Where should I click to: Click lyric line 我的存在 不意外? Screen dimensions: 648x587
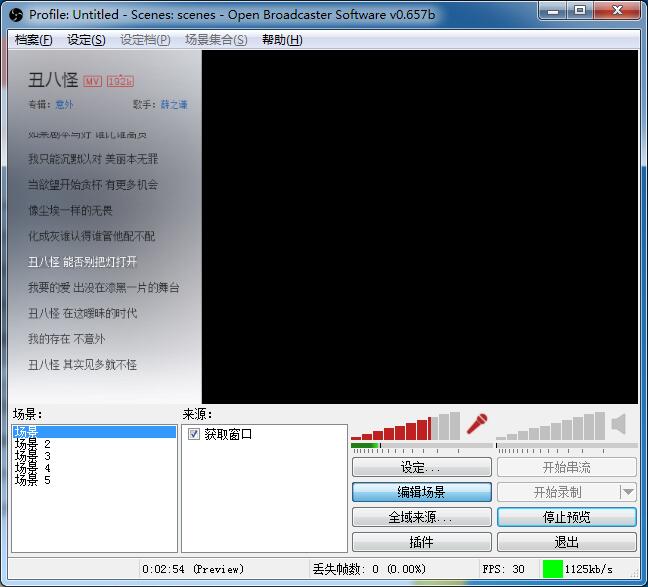pyautogui.click(x=67, y=339)
